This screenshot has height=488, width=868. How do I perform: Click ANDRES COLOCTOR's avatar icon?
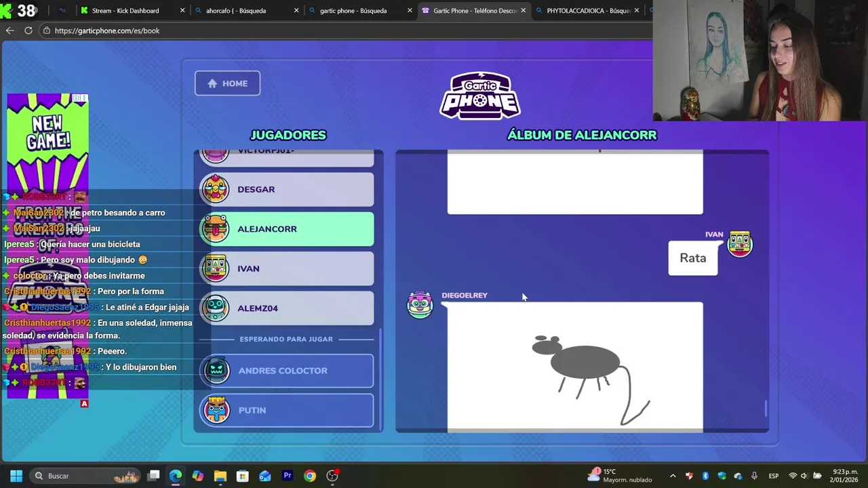[x=216, y=371]
